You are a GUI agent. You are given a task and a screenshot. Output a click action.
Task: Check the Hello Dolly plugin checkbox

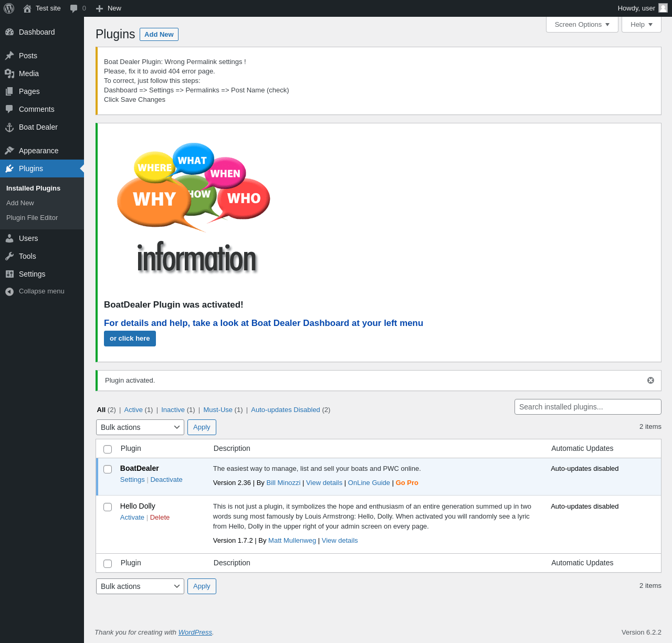click(x=108, y=507)
